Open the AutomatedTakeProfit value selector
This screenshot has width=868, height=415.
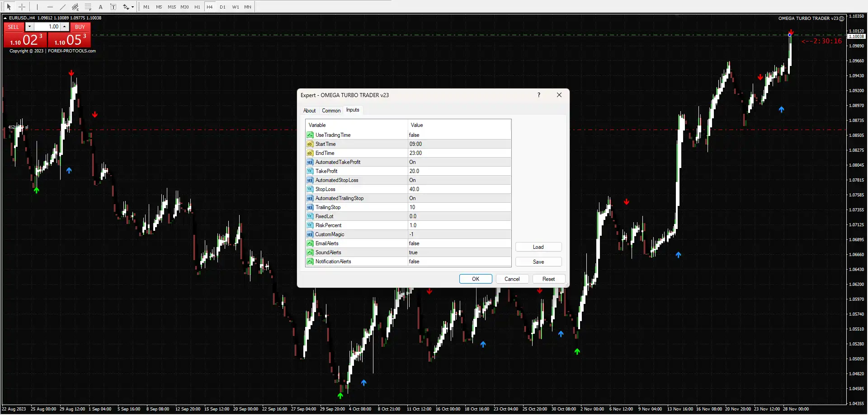click(x=458, y=162)
